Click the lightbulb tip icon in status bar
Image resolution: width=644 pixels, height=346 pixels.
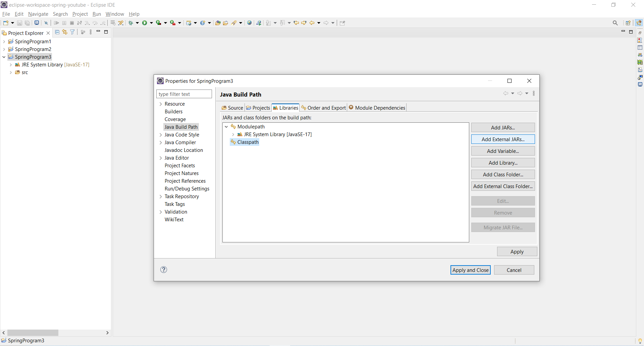pos(640,341)
